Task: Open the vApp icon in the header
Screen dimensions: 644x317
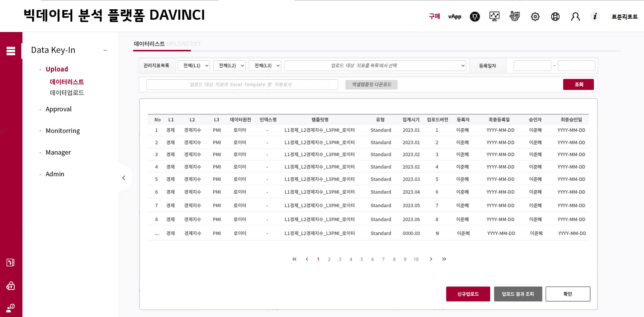Action: tap(455, 17)
